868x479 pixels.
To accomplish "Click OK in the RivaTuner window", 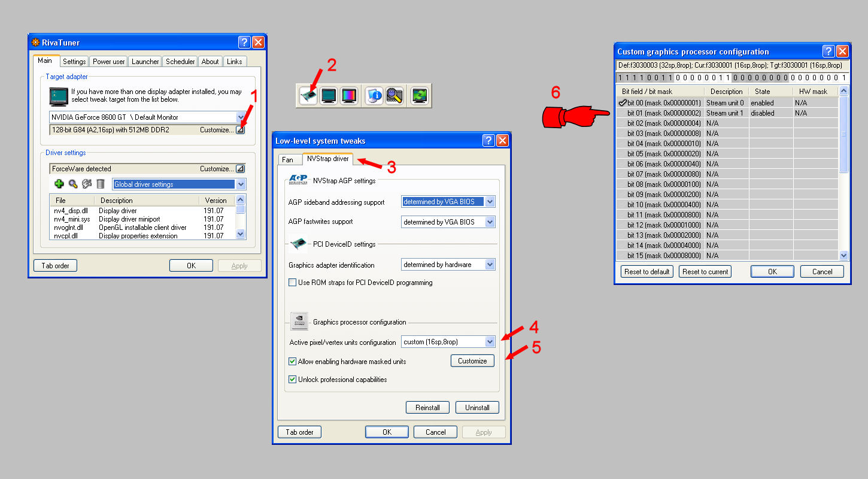I will click(x=191, y=266).
